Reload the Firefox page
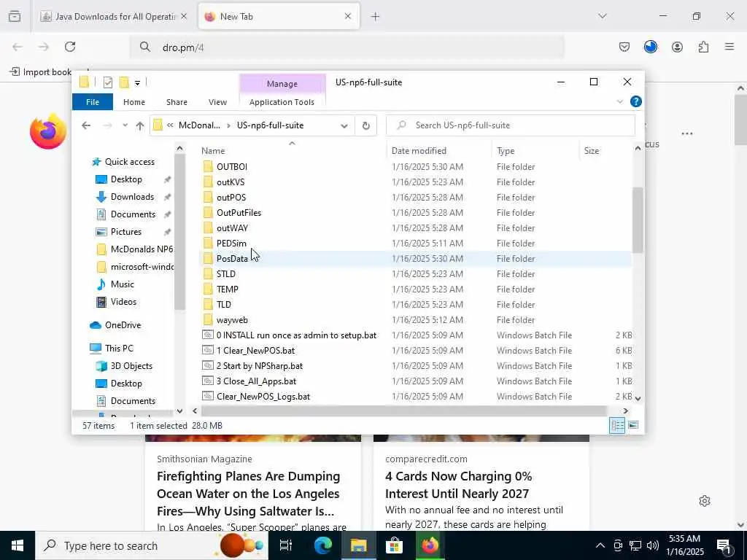The image size is (747, 560). tap(70, 47)
